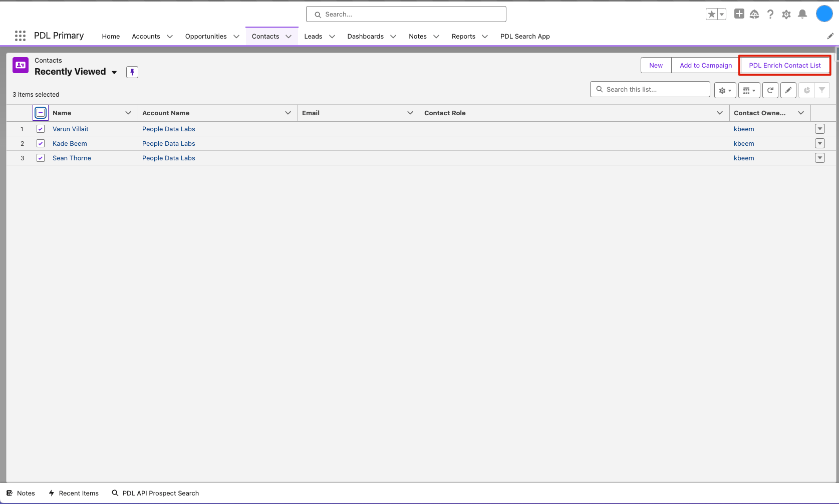Expand the Accounts tab dropdown chevron

(x=170, y=37)
